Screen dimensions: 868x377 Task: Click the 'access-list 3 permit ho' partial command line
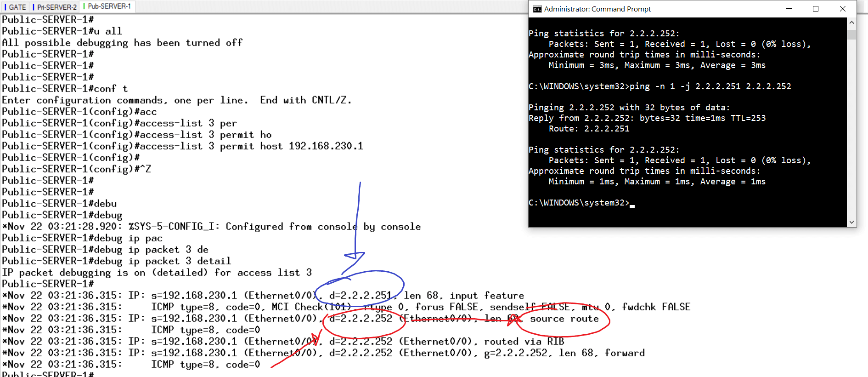136,135
